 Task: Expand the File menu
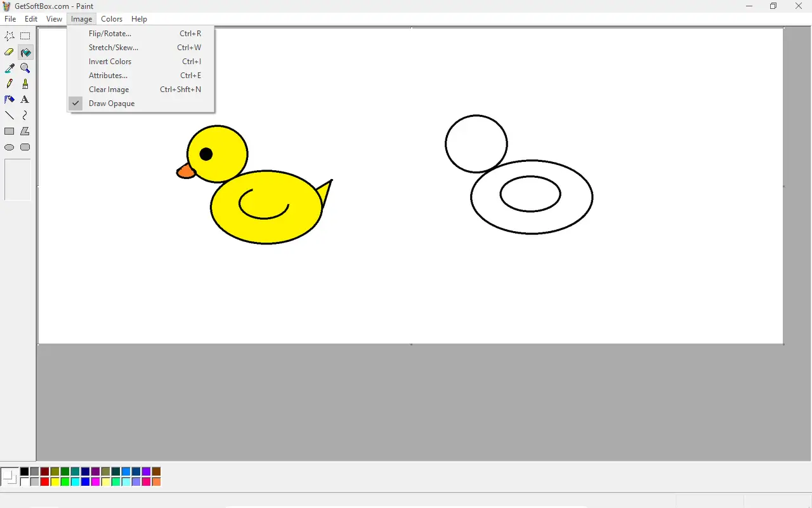[10, 19]
